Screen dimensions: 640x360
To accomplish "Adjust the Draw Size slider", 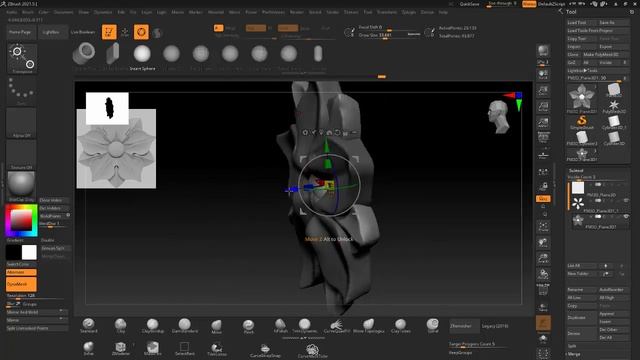I will click(x=389, y=36).
